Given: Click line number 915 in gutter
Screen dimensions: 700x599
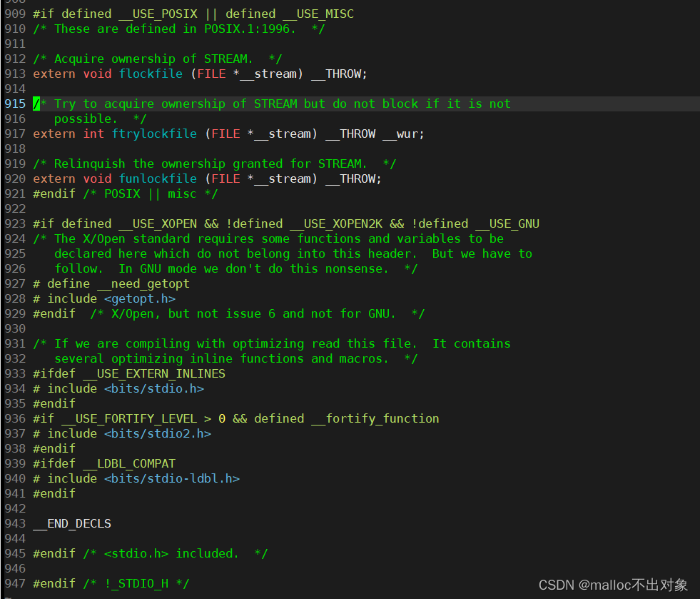Looking at the screenshot, I should coord(15,104).
